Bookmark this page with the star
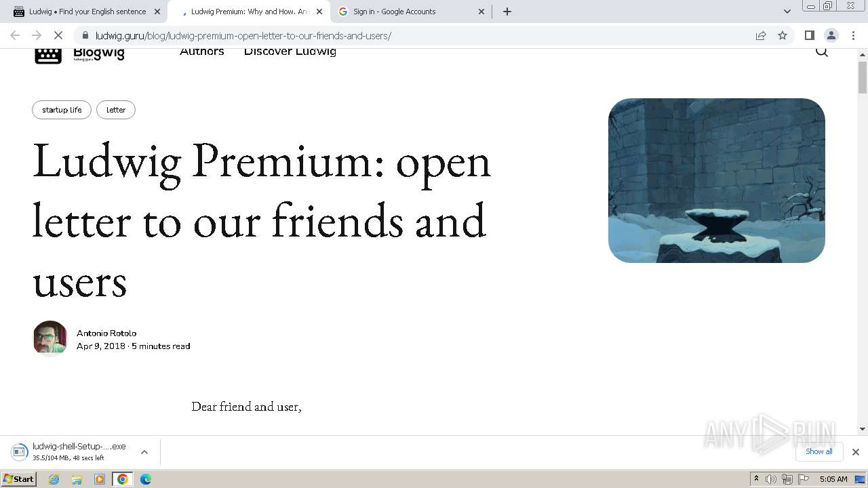Image resolution: width=868 pixels, height=488 pixels. pos(783,35)
